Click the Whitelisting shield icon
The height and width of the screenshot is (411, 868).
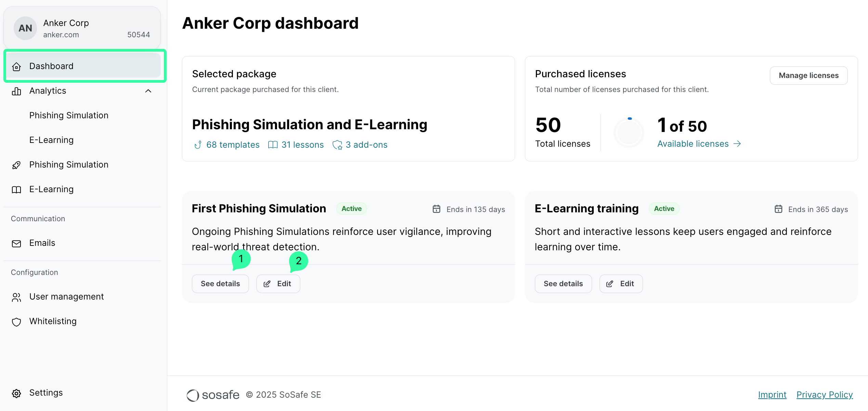[x=16, y=322]
